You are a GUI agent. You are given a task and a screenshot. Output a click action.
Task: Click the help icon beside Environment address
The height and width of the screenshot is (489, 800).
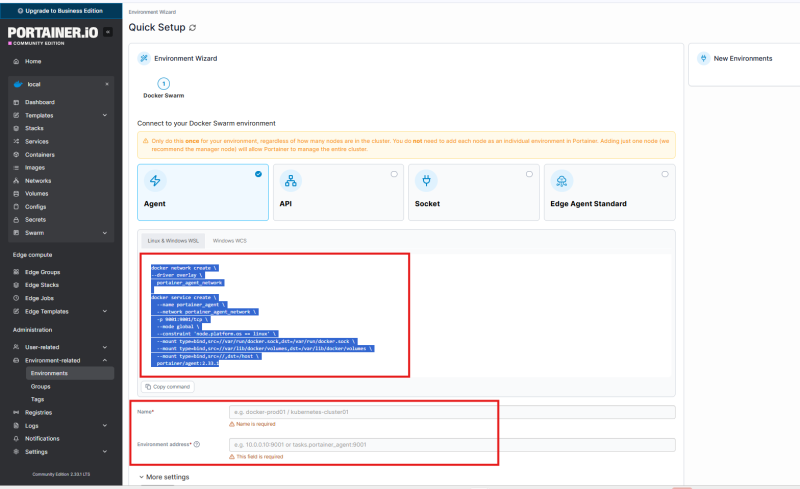pos(197,444)
